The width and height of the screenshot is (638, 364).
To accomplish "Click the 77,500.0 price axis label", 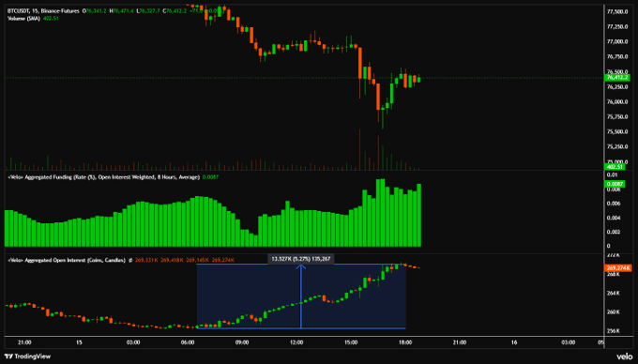I will (x=617, y=12).
